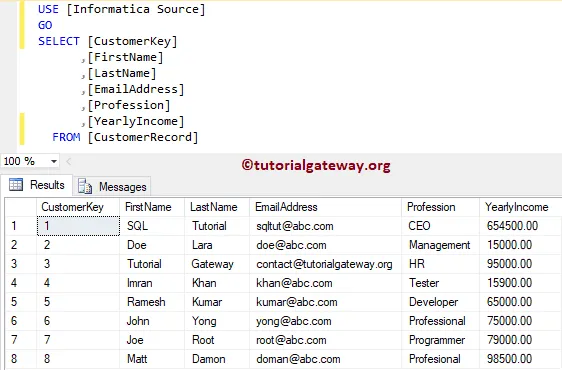Select the cell '98500.00'
This screenshot has height=370, width=562.
click(x=520, y=359)
